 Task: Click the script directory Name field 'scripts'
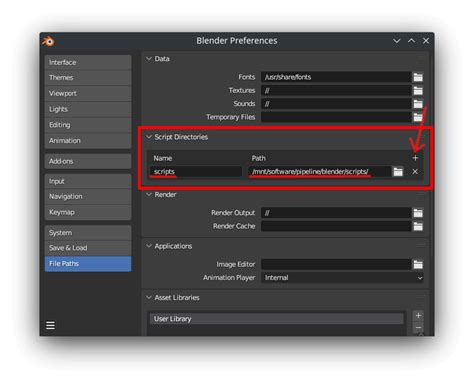pos(196,172)
